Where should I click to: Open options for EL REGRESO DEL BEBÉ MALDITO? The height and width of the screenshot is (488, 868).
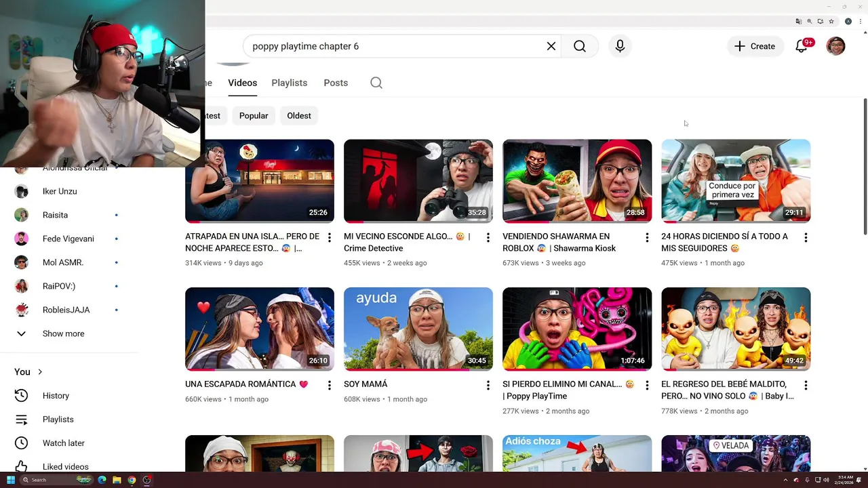(806, 385)
